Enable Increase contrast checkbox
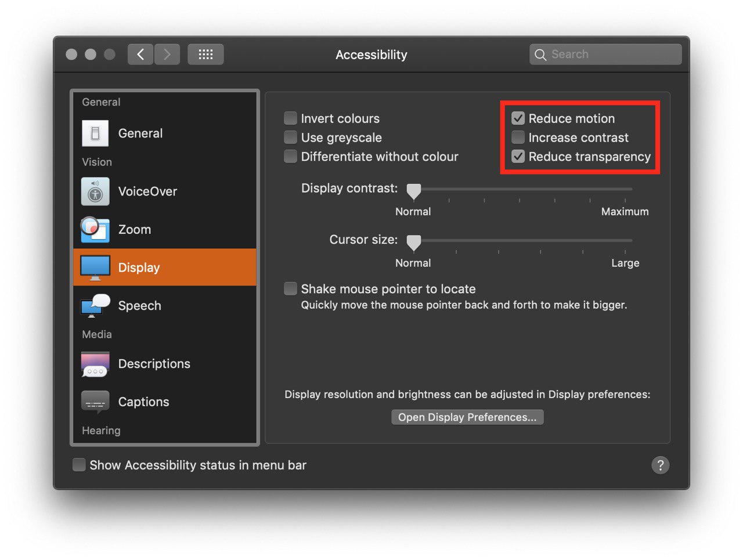 pos(518,138)
